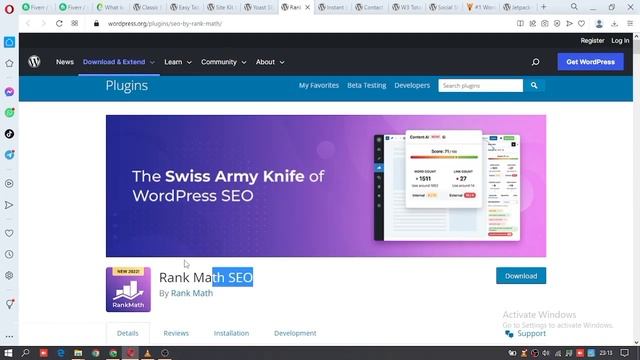Open site search magnifier in WordPress header
Image resolution: width=640 pixels, height=360 pixels.
pyautogui.click(x=535, y=62)
